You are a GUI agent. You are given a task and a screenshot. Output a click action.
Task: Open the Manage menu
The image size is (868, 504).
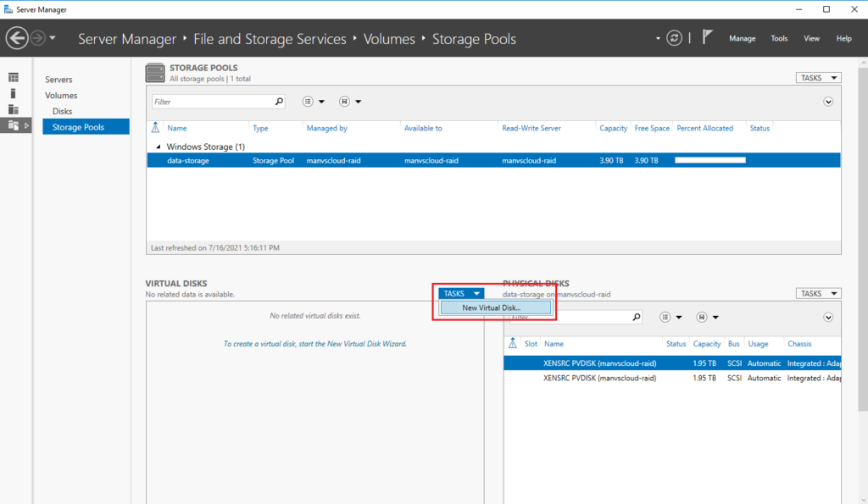coord(742,38)
